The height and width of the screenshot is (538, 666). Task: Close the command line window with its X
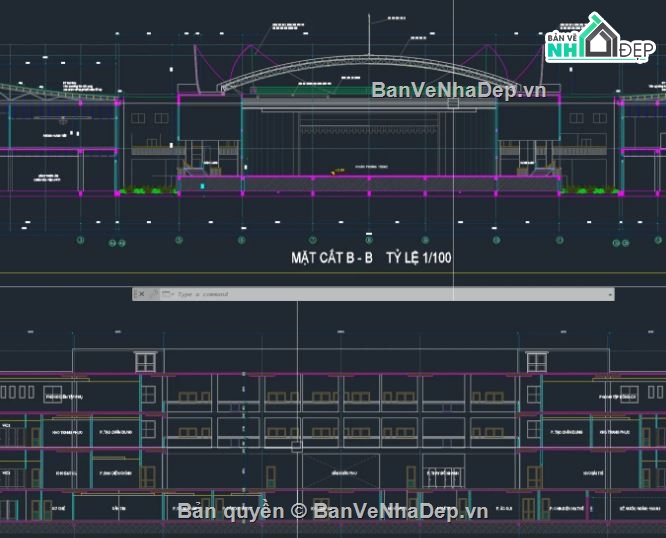coord(142,294)
